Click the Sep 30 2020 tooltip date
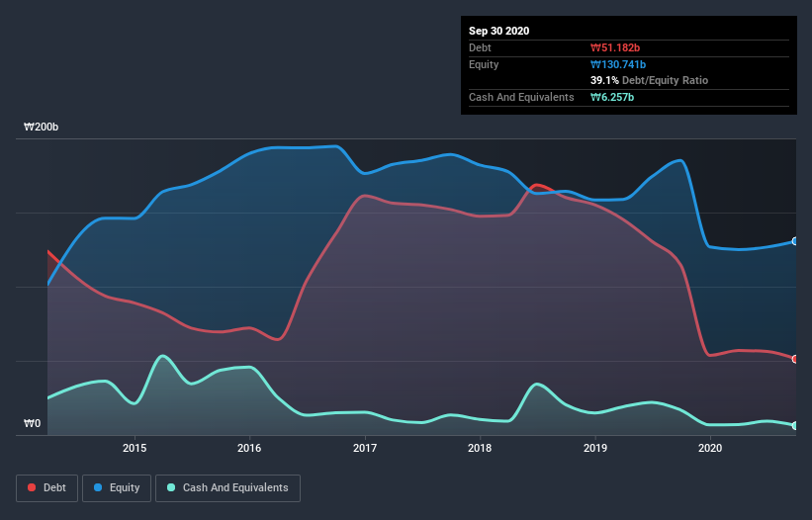This screenshot has width=812, height=520. [x=499, y=31]
